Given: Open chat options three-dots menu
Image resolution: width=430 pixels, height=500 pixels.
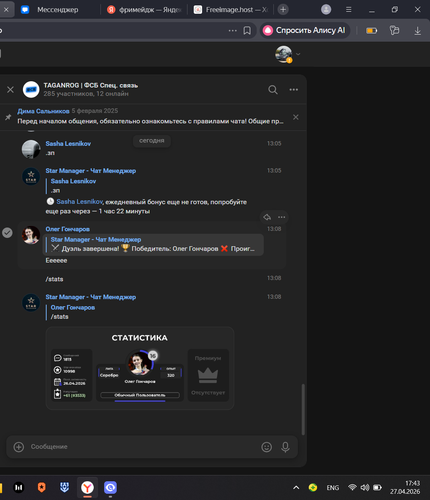Looking at the screenshot, I should [x=294, y=89].
